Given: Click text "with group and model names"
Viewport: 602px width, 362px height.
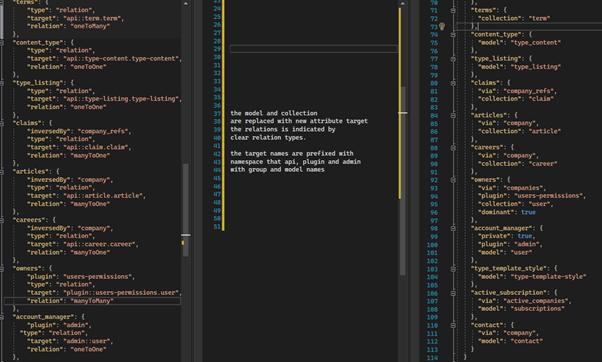Looking at the screenshot, I should pyautogui.click(x=277, y=170).
